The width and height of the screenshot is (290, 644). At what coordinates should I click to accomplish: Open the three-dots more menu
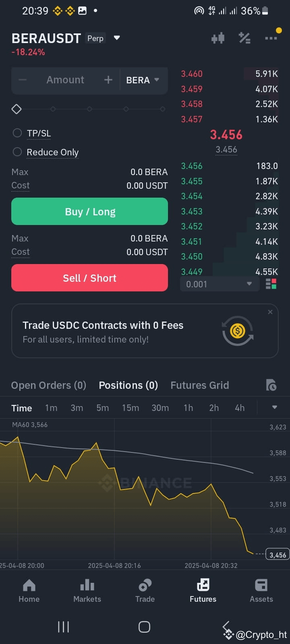271,38
